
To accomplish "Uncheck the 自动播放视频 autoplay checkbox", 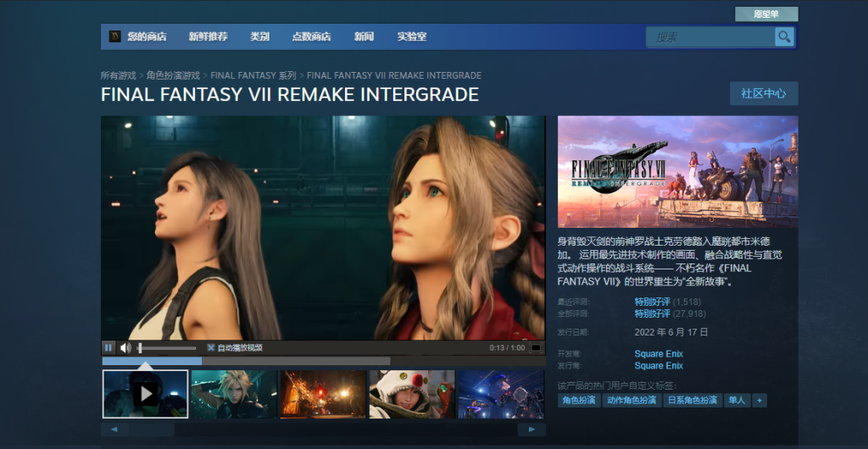I will (x=211, y=348).
